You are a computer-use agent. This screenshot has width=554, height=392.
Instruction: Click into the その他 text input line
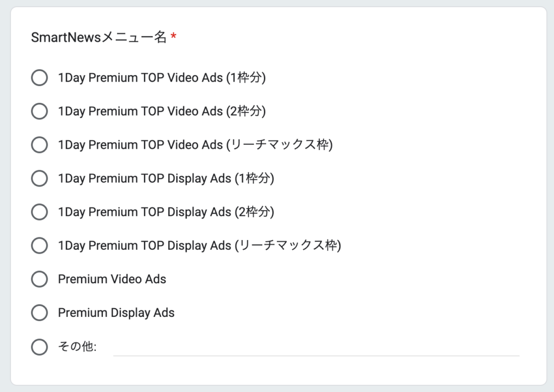pyautogui.click(x=316, y=348)
